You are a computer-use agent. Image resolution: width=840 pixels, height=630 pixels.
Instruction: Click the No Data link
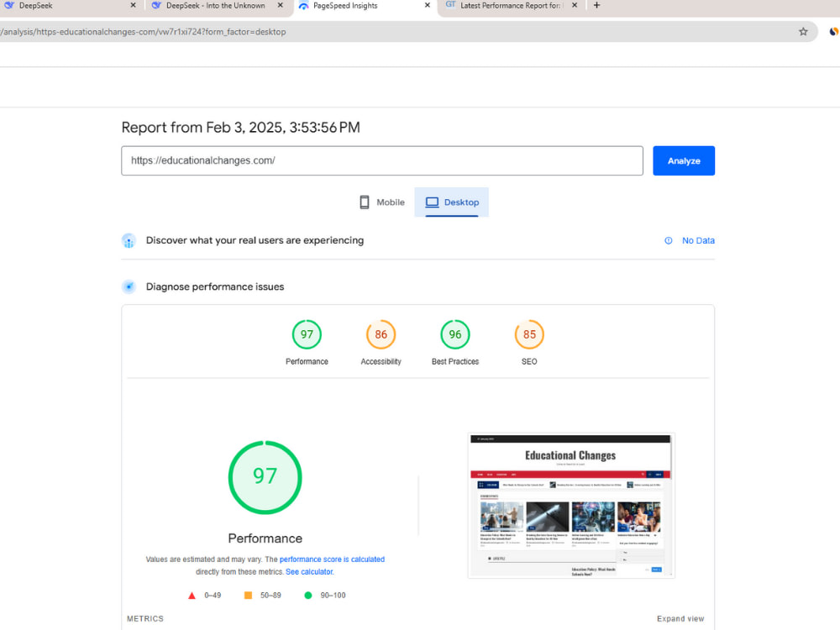[698, 240]
